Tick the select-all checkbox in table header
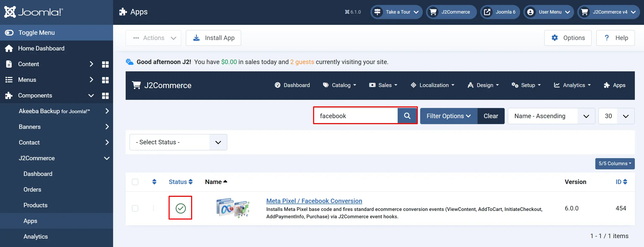Screen dimensions: 644x247 135,182
